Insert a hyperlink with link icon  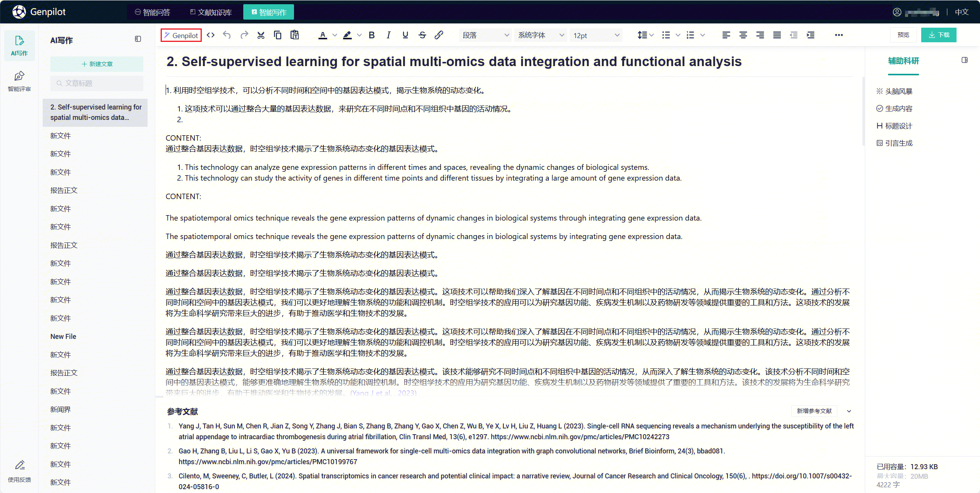(x=439, y=35)
